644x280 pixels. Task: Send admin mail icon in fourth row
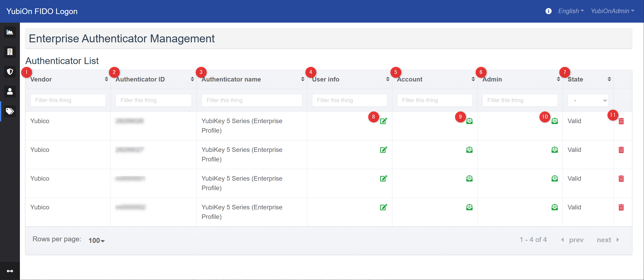(x=554, y=207)
